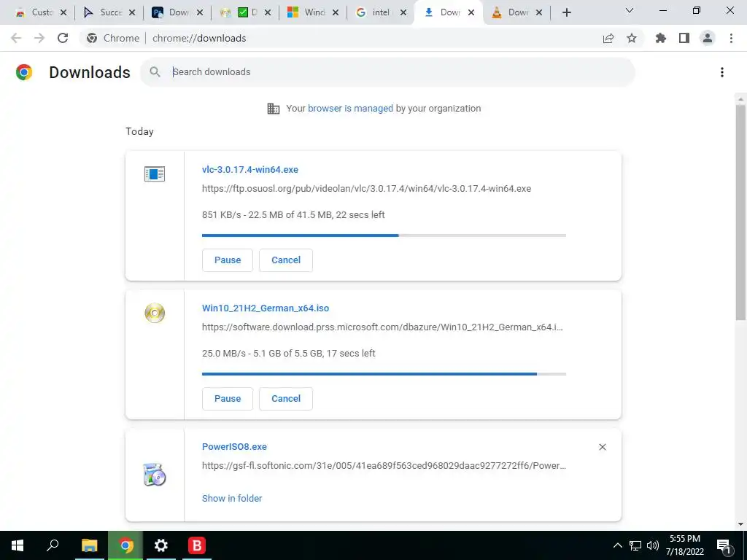747x560 pixels.
Task: Click the organization building icon
Action: click(274, 109)
